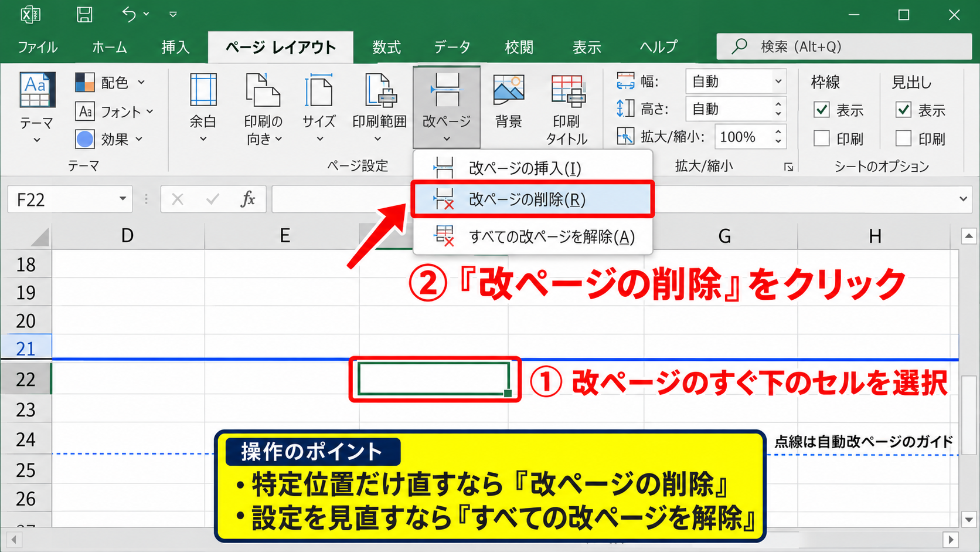Select すべての改ページを解除(A) menu item

tap(533, 236)
